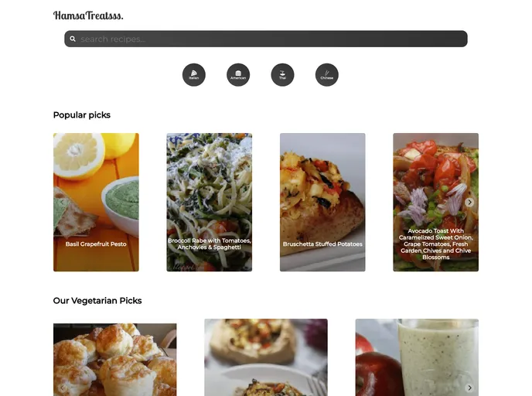This screenshot has width=532, height=396.
Task: Pick the Chinese chopsticks icon
Action: tap(327, 75)
